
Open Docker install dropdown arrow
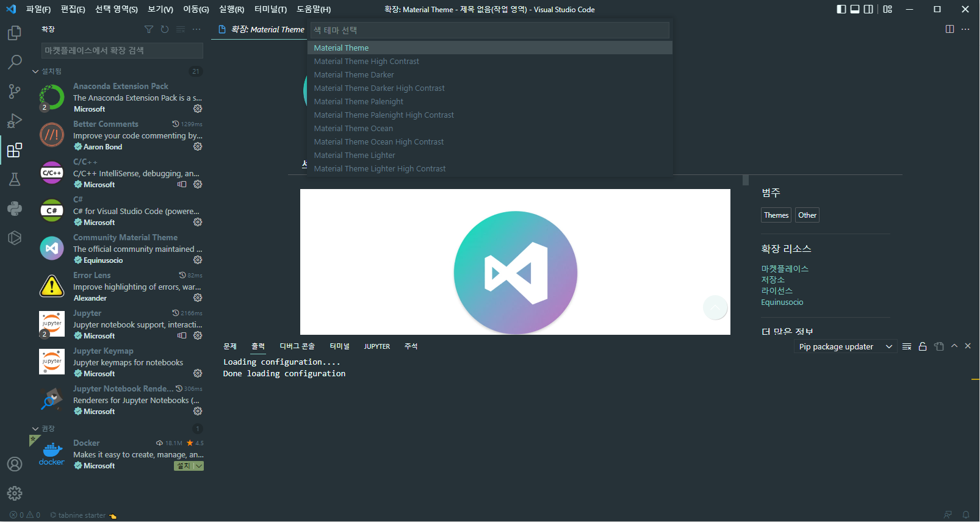coord(199,466)
